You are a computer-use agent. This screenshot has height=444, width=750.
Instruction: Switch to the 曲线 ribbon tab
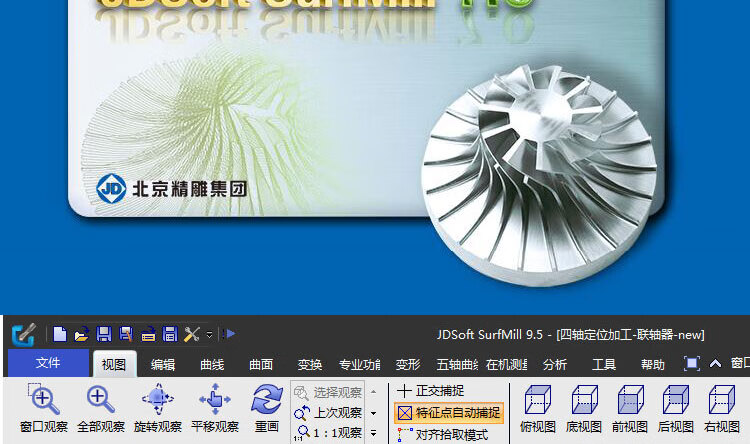pos(212,365)
